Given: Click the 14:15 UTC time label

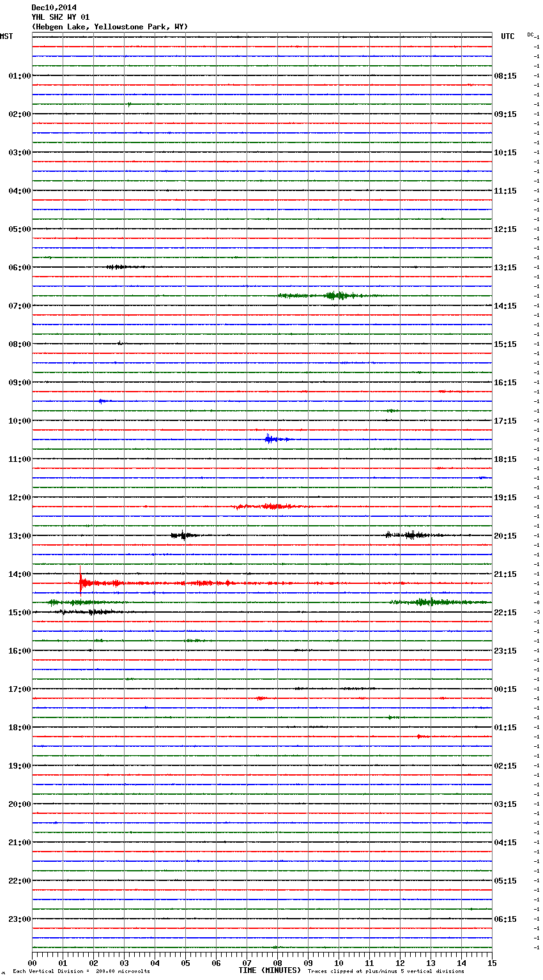Looking at the screenshot, I should pos(505,306).
